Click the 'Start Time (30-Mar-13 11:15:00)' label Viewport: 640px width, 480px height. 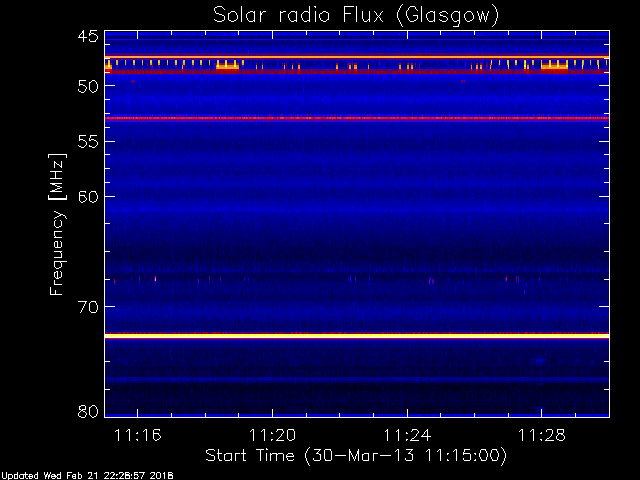click(356, 456)
